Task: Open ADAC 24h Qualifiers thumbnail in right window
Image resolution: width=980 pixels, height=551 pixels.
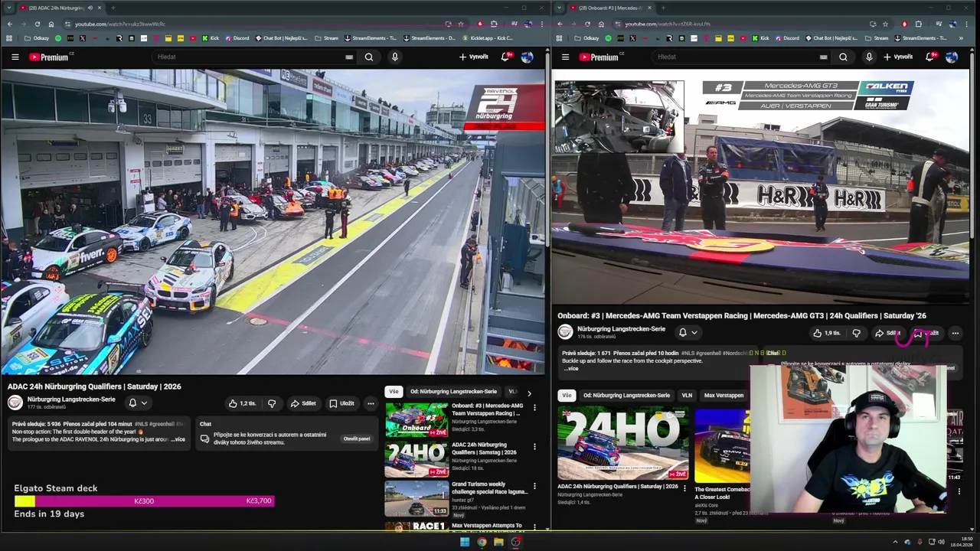Action: pos(622,444)
